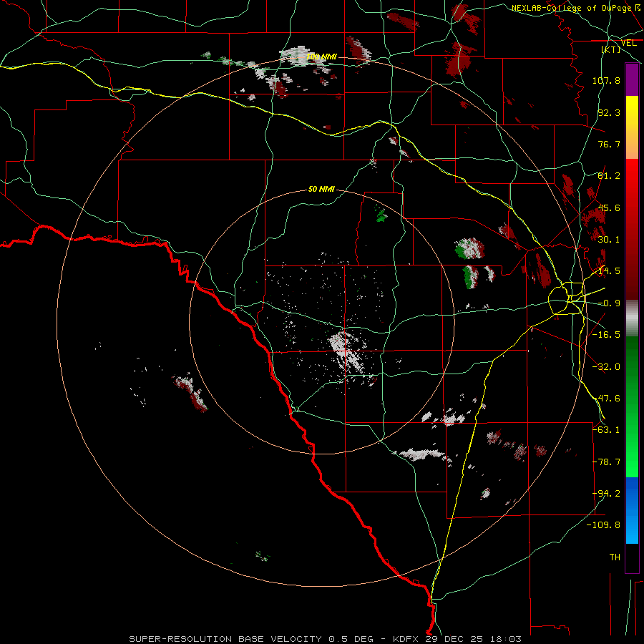The height and width of the screenshot is (644, 644).
Task: Pick the green inbound color bar segment
Action: click(x=632, y=406)
